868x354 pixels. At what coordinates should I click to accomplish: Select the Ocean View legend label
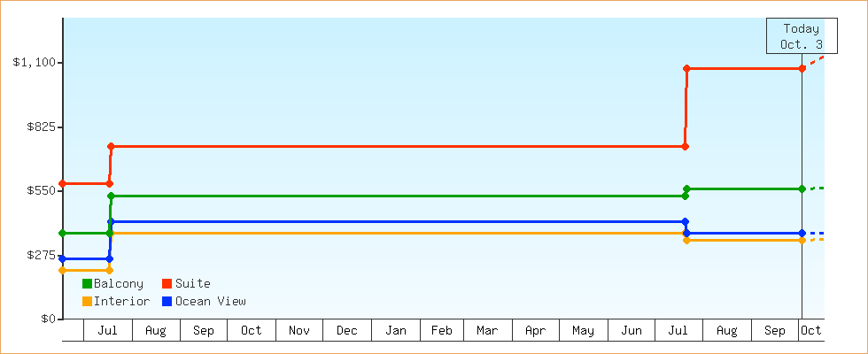(x=210, y=302)
